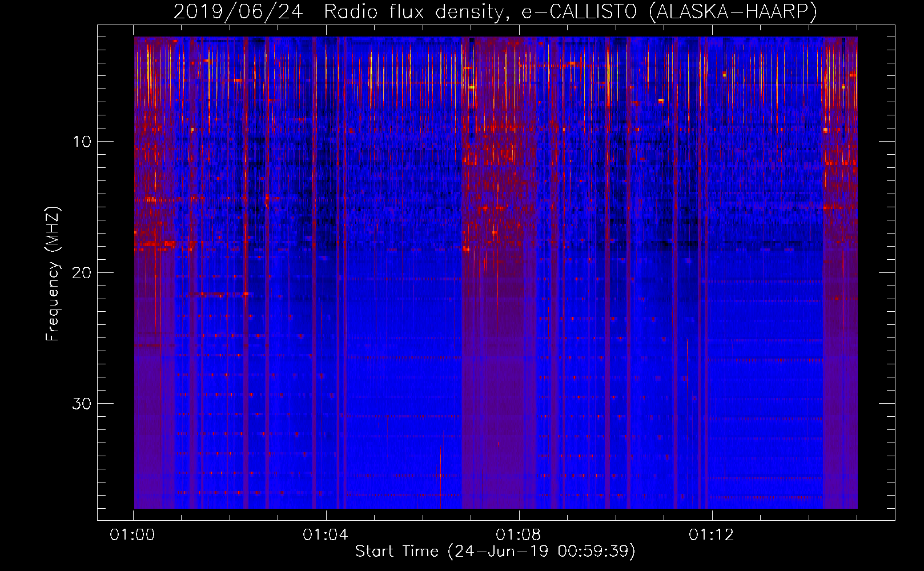Click the 2019/06/24 date in the title
The height and width of the screenshot is (571, 924).
point(238,11)
